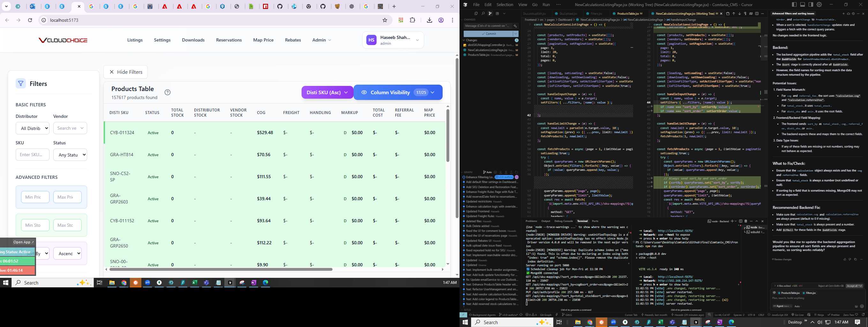Open Listings in the navbar
Viewport: 868px width, 327px height.
click(x=135, y=40)
